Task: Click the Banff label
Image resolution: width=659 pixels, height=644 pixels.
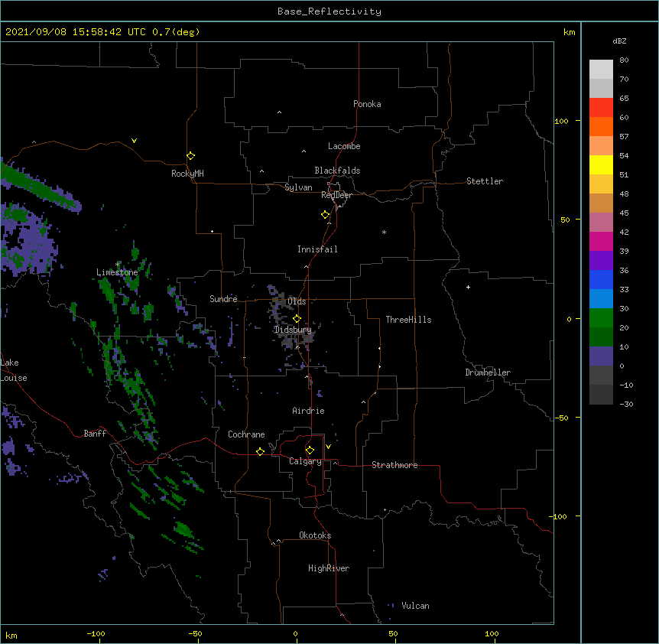Action: coord(95,434)
